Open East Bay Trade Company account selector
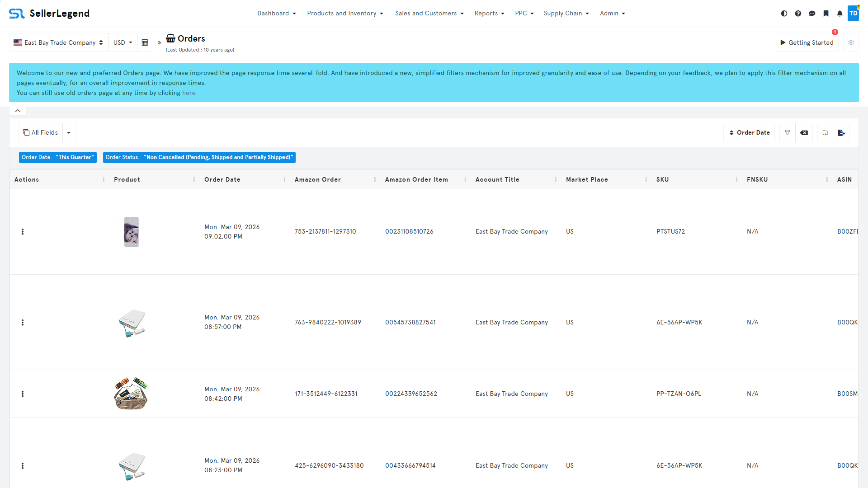The width and height of the screenshot is (868, 488). click(58, 42)
